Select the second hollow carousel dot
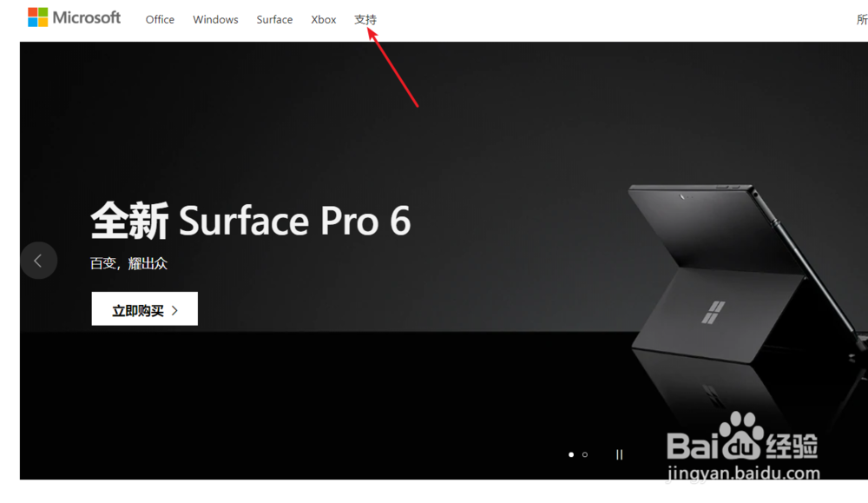Image resolution: width=868 pixels, height=503 pixels. 584,455
